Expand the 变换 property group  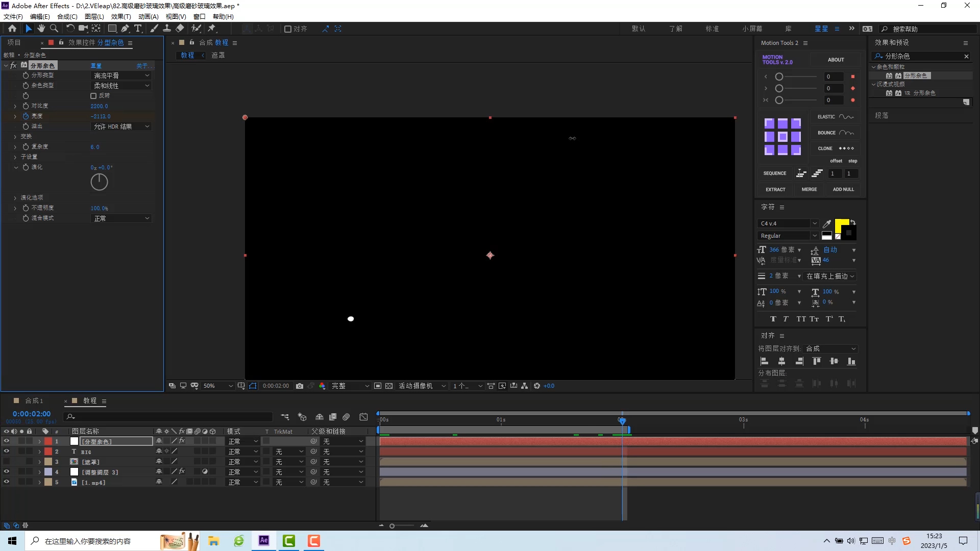pyautogui.click(x=15, y=136)
